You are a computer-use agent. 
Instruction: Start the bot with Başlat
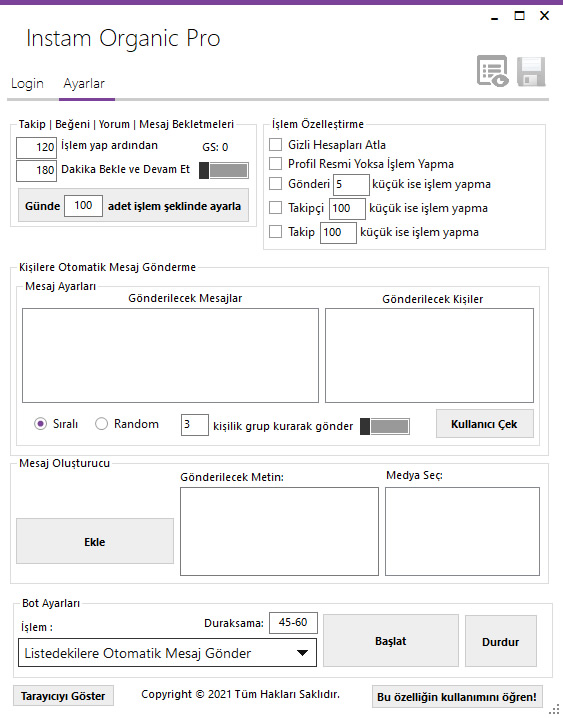(391, 641)
